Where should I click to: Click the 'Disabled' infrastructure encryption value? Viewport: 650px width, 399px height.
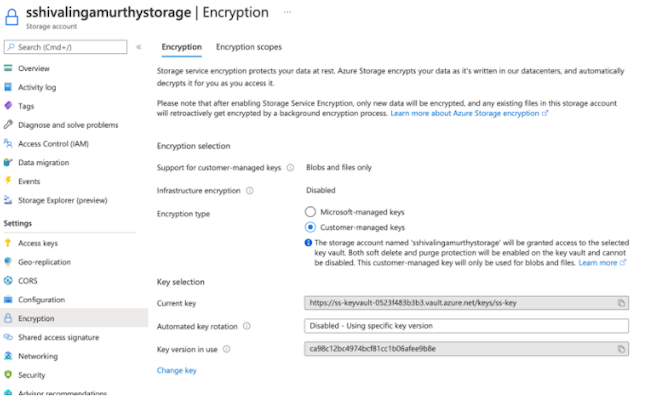320,190
